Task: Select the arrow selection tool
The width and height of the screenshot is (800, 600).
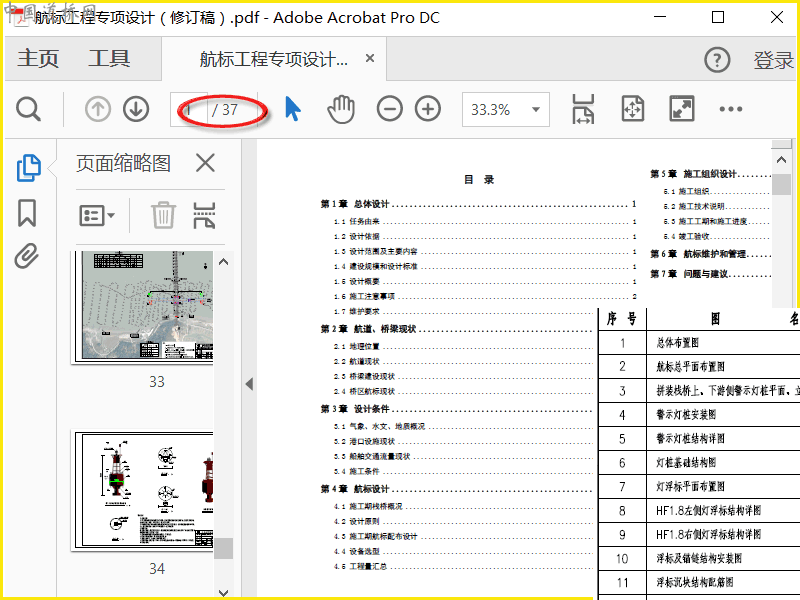Action: (x=292, y=109)
